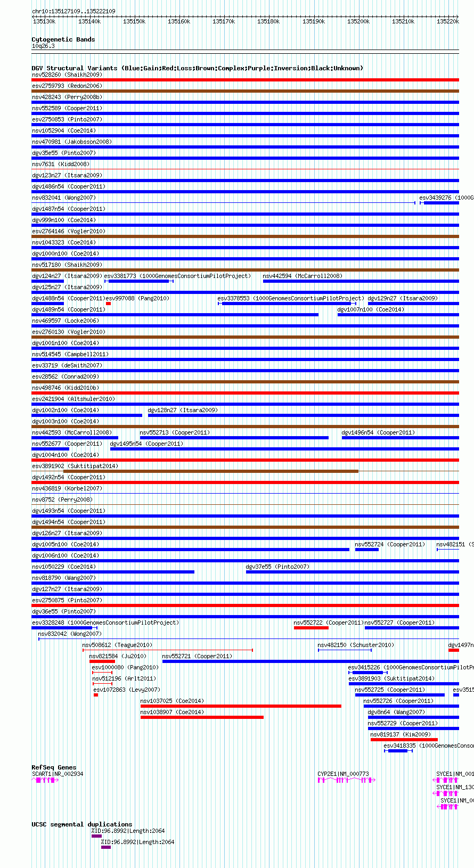This screenshot has width=474, height=868.
Task: Open dgv8n64 (Wang2007) variant
Action: pos(396,712)
